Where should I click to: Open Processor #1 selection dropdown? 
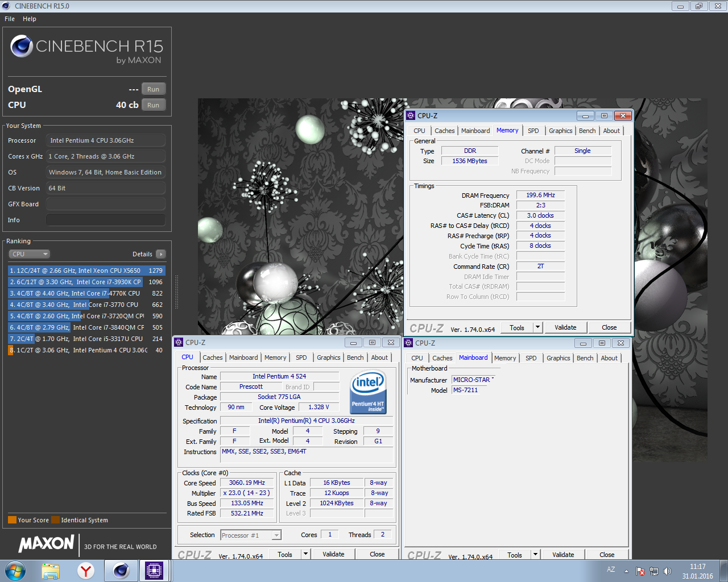(x=250, y=535)
